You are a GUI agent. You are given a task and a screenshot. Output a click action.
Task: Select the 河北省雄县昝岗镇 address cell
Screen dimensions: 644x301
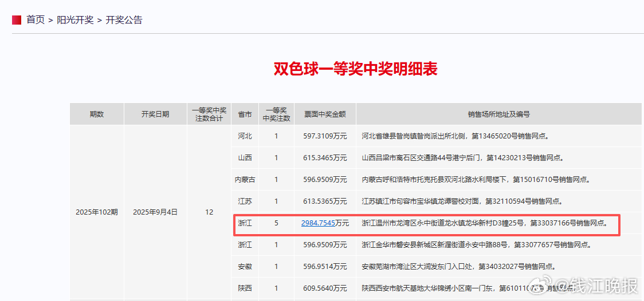(499, 136)
